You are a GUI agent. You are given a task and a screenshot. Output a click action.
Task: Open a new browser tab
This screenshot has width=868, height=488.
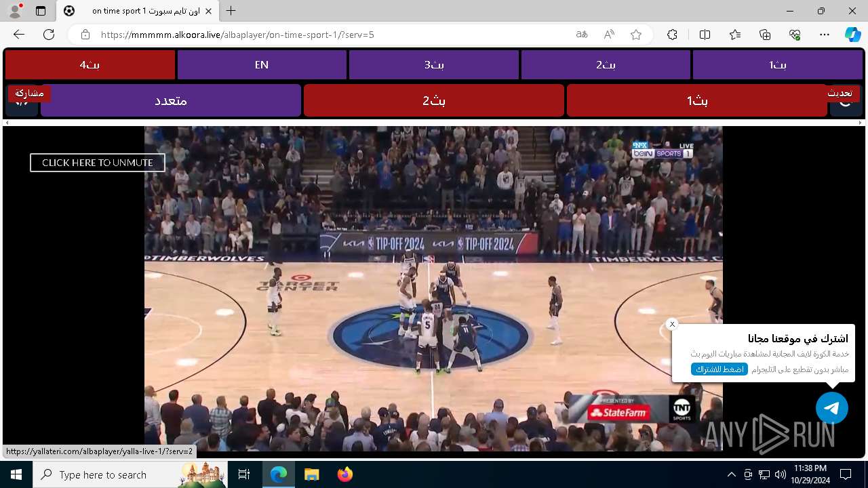(x=231, y=11)
